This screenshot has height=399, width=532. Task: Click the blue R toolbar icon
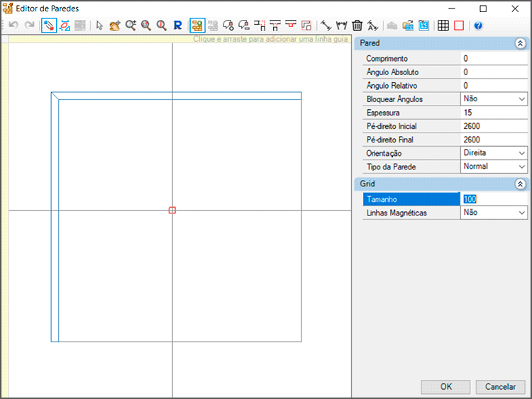coord(177,26)
